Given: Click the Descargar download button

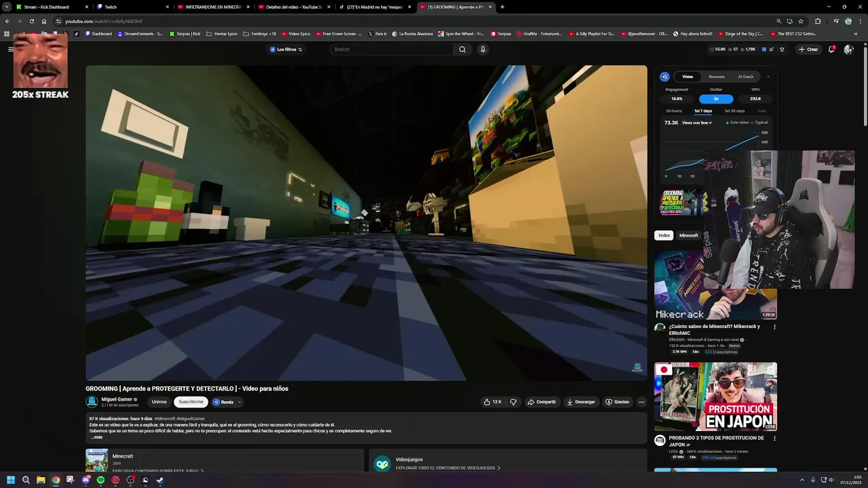Looking at the screenshot, I should point(580,402).
